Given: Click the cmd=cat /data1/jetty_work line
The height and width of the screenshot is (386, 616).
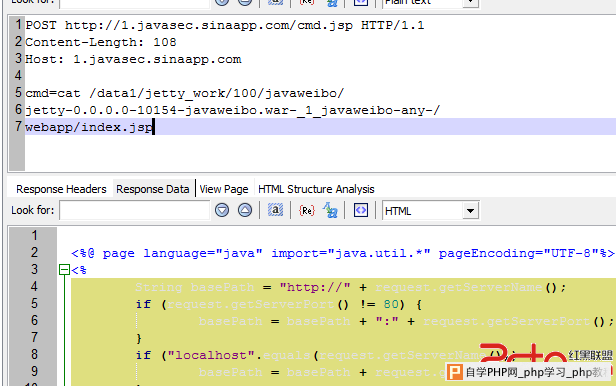Looking at the screenshot, I should tap(185, 93).
